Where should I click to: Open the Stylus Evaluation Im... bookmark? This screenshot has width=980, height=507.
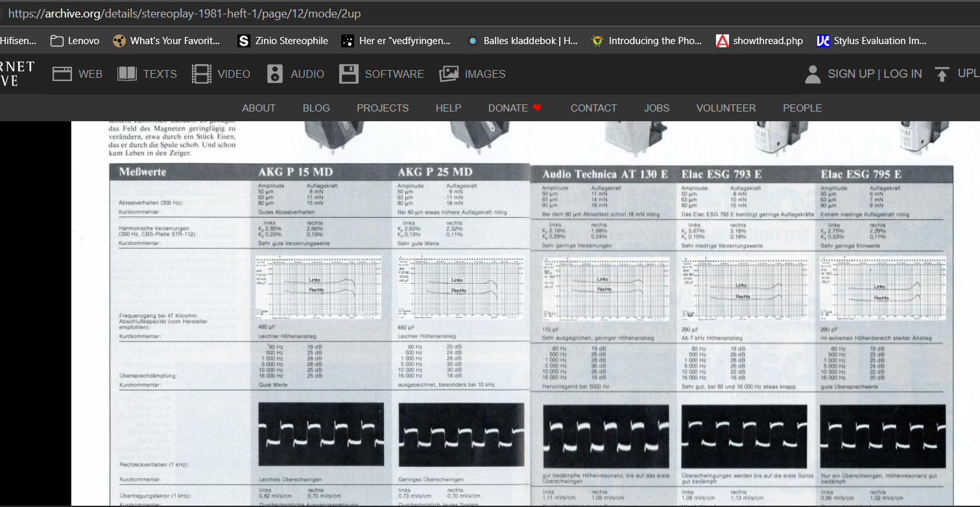(872, 41)
